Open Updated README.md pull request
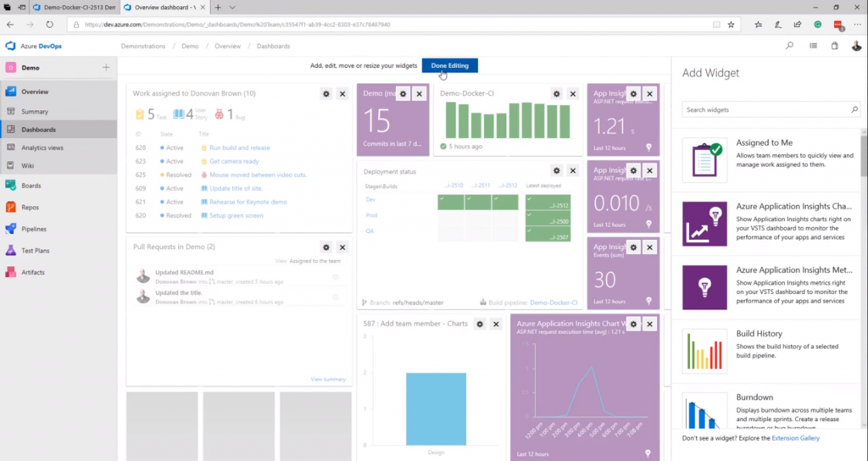This screenshot has width=868, height=461. point(184,272)
